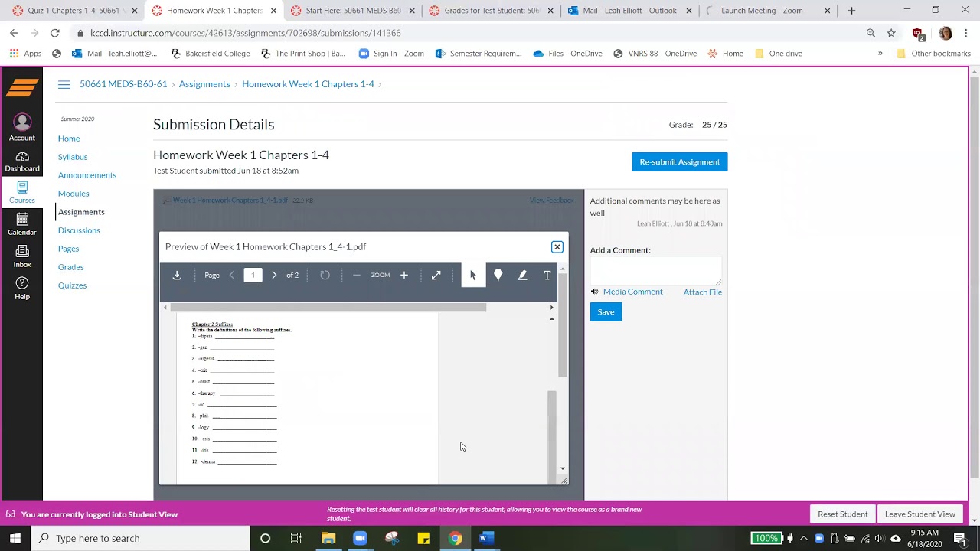This screenshot has height=551, width=980.
Task: Zoom in the PDF preview
Action: pos(404,275)
